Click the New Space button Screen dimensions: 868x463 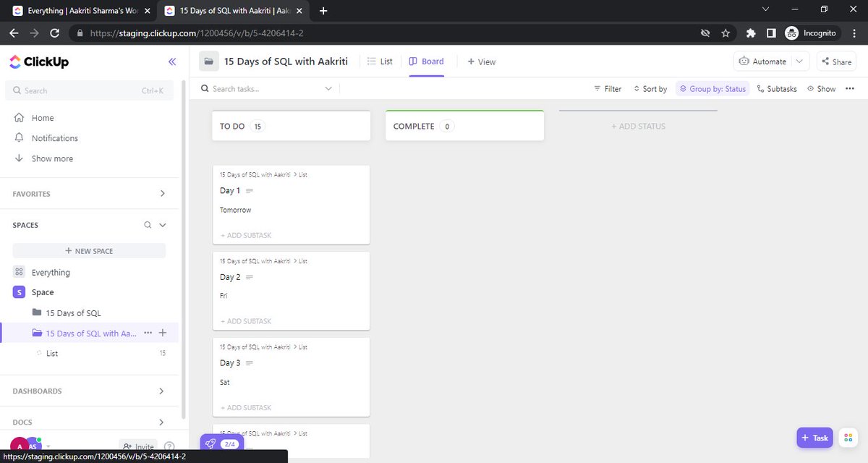[x=89, y=251]
